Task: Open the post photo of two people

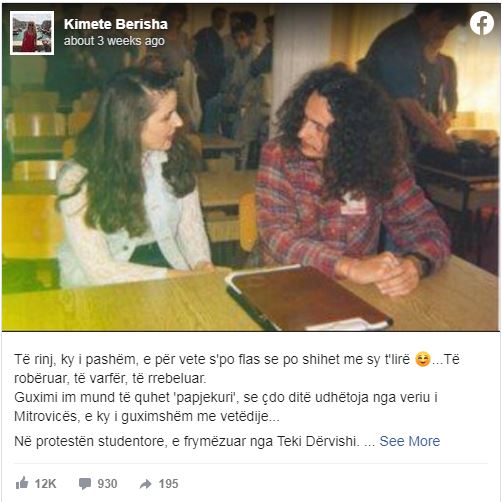Action: [251, 167]
